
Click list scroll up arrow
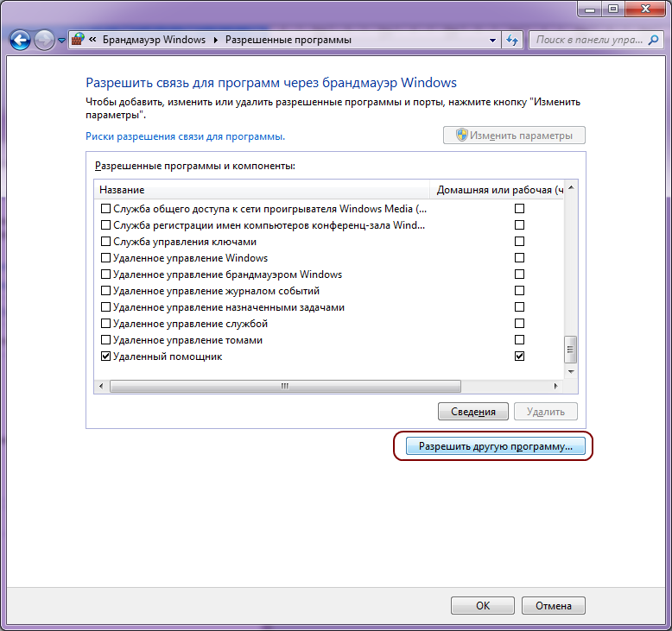coord(571,187)
